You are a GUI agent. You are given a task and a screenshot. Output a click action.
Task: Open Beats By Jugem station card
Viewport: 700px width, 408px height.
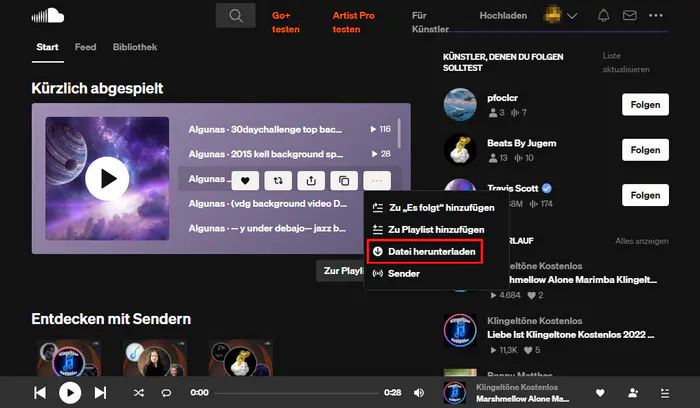(x=241, y=358)
